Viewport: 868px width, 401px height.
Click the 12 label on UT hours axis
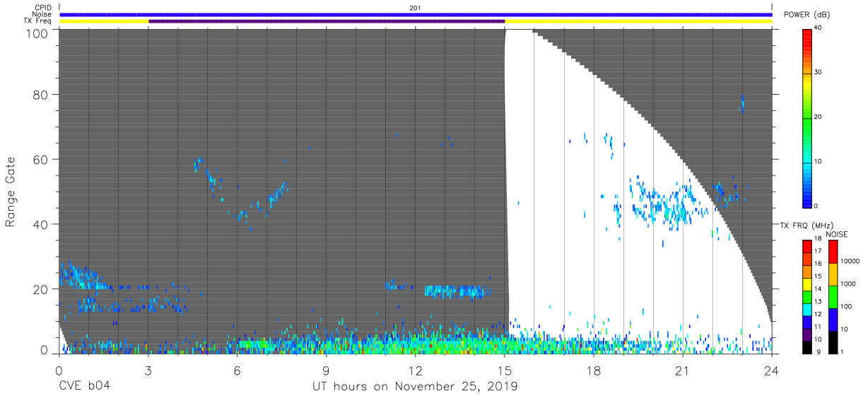click(x=416, y=370)
